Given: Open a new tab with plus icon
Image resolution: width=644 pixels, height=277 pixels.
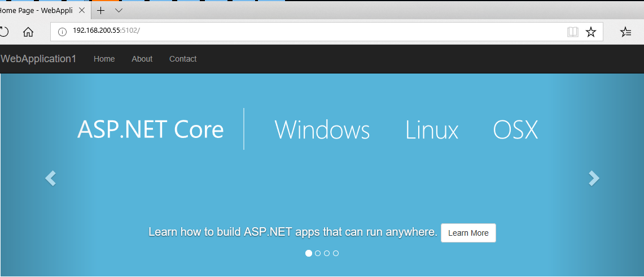Looking at the screenshot, I should [x=100, y=10].
